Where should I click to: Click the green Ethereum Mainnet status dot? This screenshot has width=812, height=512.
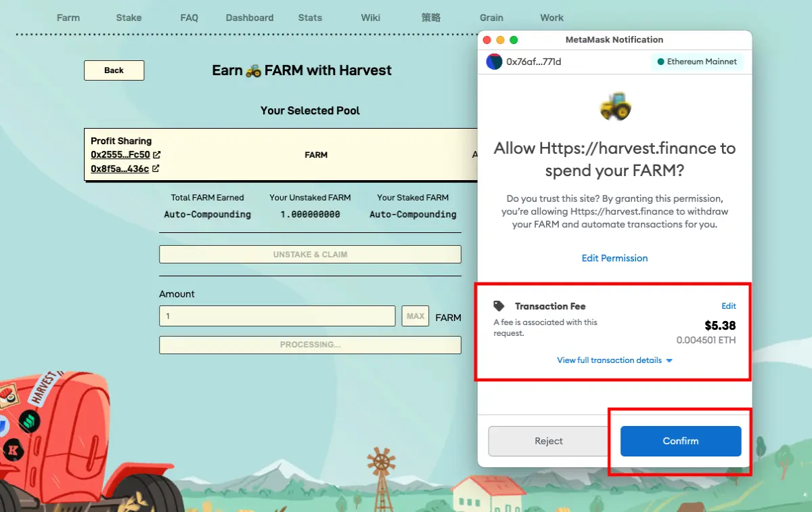661,62
